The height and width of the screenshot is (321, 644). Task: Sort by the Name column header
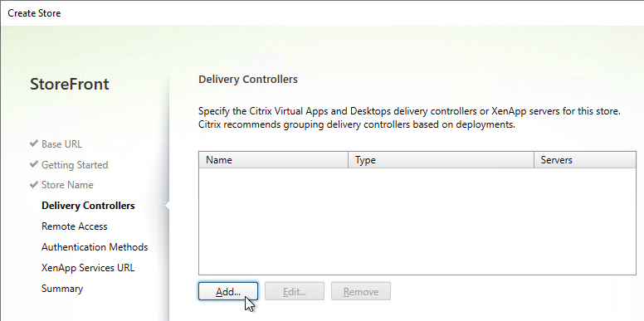pos(274,160)
